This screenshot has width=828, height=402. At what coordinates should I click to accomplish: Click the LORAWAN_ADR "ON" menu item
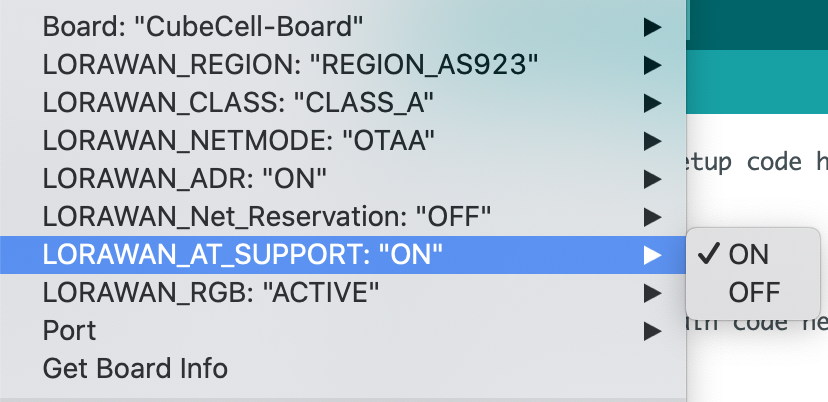[185, 179]
